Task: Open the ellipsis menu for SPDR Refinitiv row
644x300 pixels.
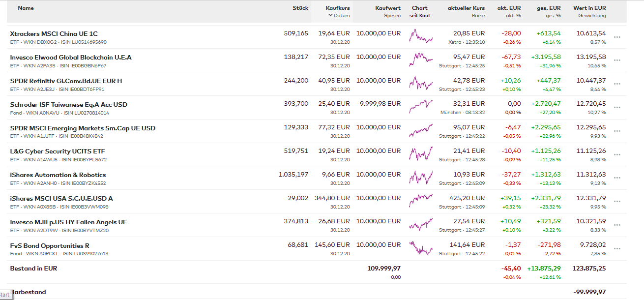Action: [617, 84]
